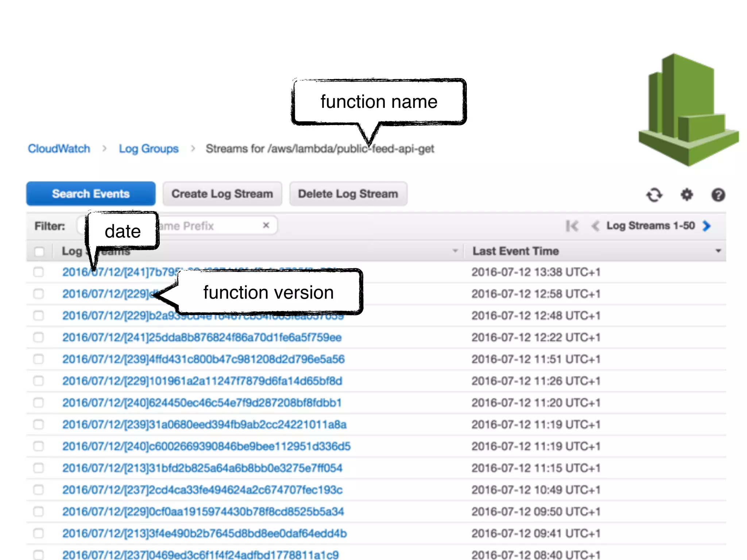Clear the filter with the X icon
This screenshot has width=747, height=560.
[x=266, y=225]
